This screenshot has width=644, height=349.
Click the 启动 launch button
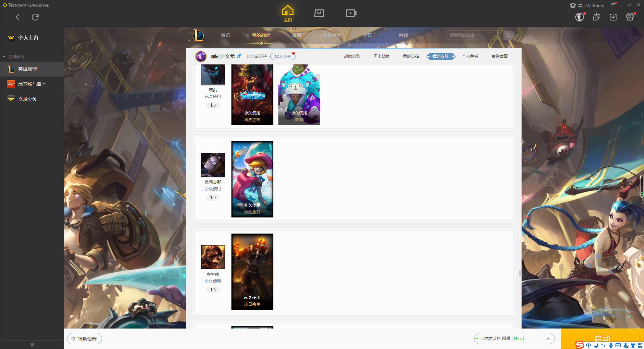click(x=602, y=338)
